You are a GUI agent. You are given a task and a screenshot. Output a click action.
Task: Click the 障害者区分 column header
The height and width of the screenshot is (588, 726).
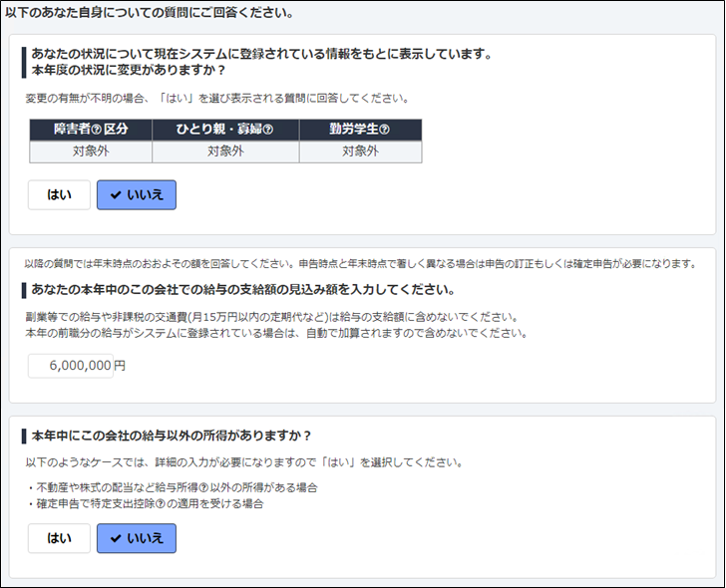[90, 130]
